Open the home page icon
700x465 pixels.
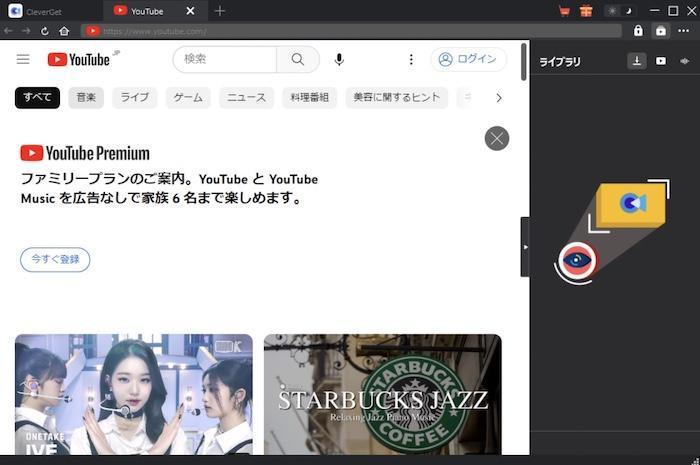coord(64,31)
